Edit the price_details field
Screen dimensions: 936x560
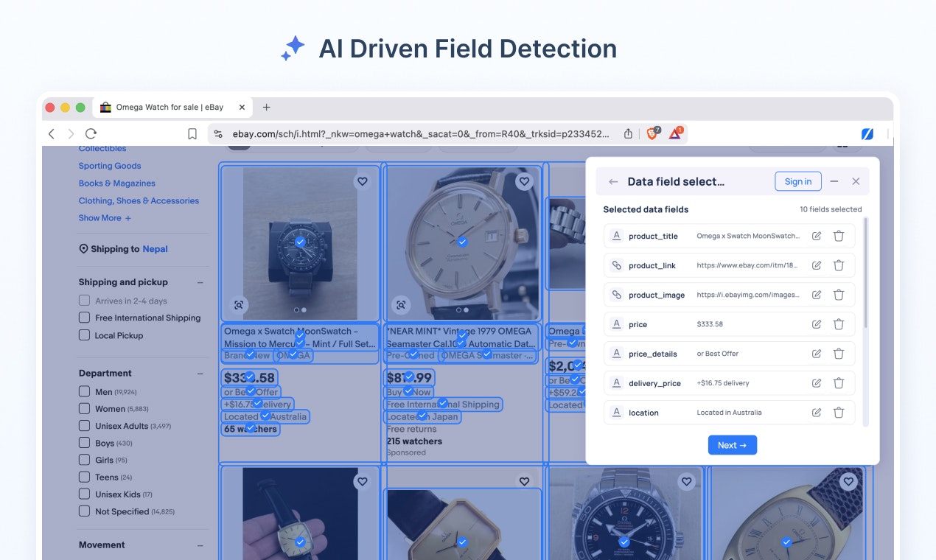click(x=817, y=354)
